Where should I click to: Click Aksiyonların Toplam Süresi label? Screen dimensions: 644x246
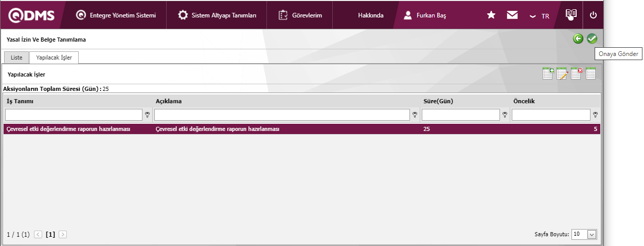tap(52, 89)
